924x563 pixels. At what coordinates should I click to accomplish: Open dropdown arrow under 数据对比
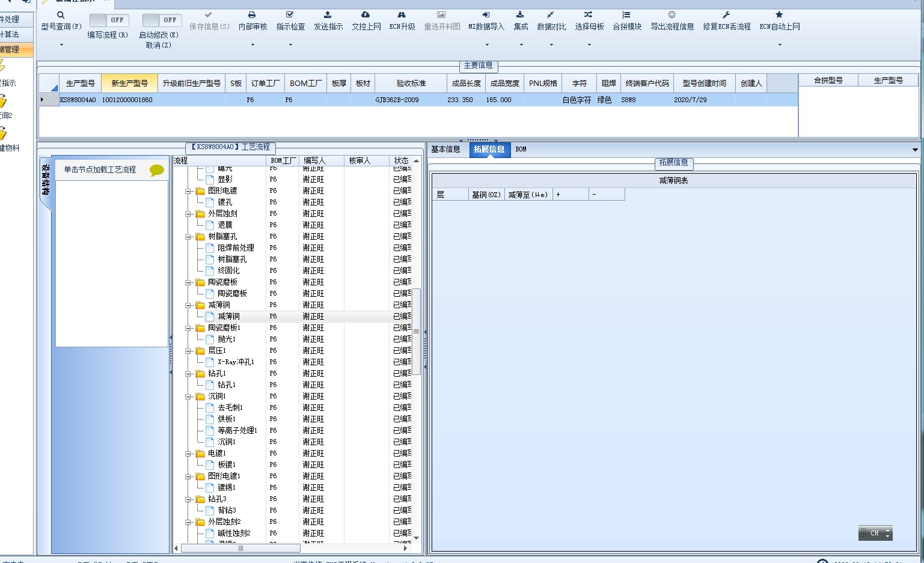[551, 44]
